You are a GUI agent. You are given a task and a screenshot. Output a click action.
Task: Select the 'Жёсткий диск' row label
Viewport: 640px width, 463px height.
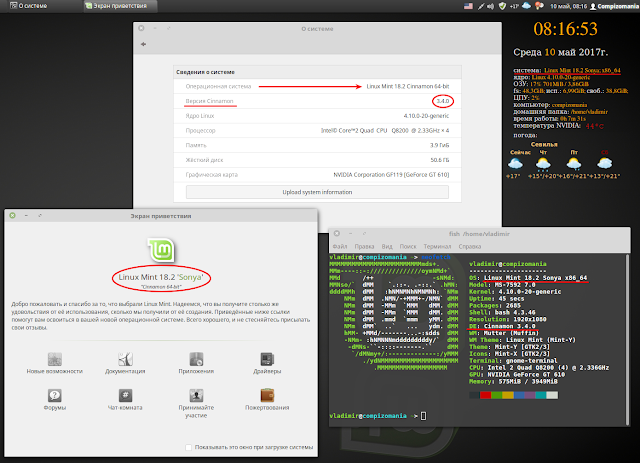(x=204, y=160)
